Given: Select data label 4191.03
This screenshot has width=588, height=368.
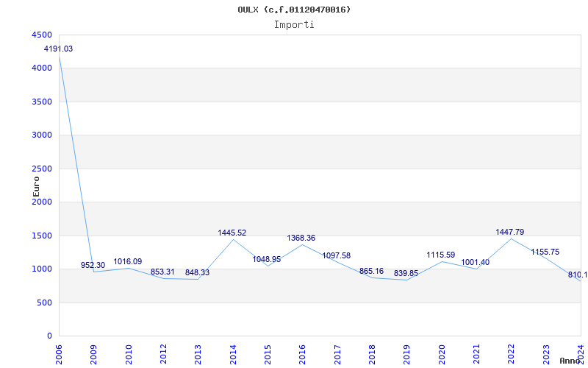Looking at the screenshot, I should [58, 49].
